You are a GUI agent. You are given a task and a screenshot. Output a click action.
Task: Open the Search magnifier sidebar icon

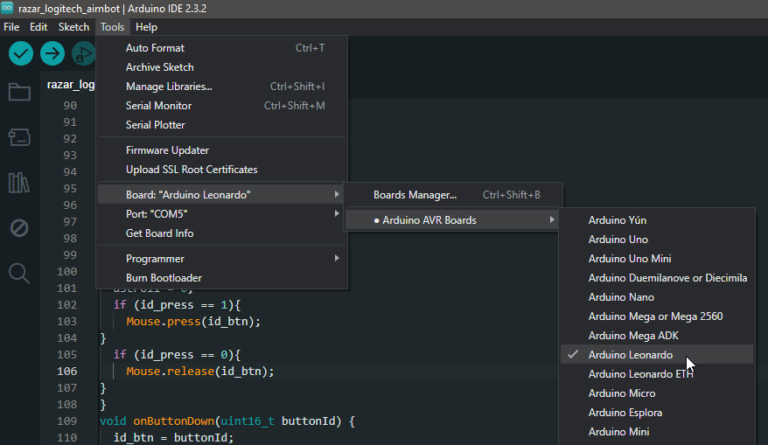tap(19, 273)
